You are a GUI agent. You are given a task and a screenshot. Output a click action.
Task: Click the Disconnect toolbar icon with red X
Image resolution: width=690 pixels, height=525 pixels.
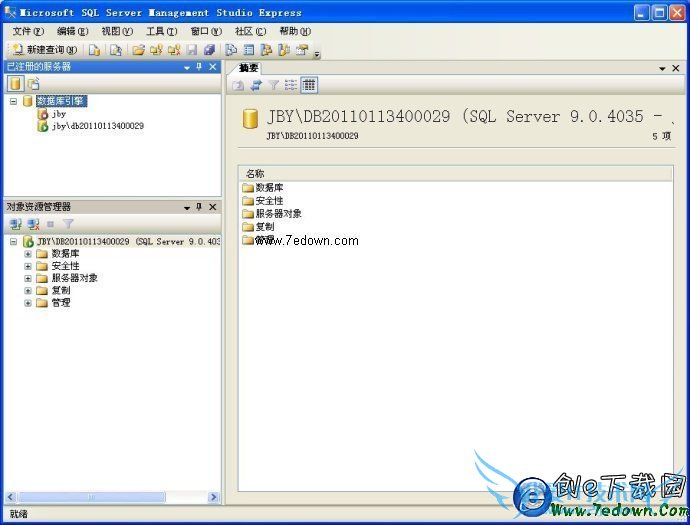(x=174, y=50)
